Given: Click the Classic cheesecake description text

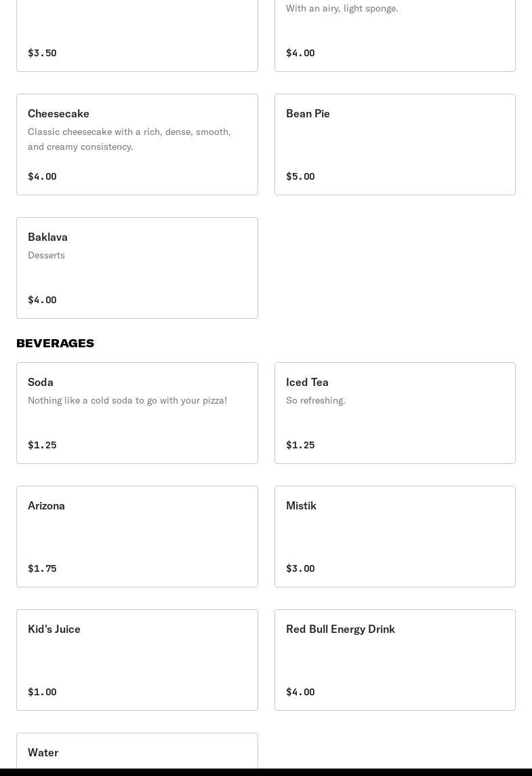Looking at the screenshot, I should (129, 139).
